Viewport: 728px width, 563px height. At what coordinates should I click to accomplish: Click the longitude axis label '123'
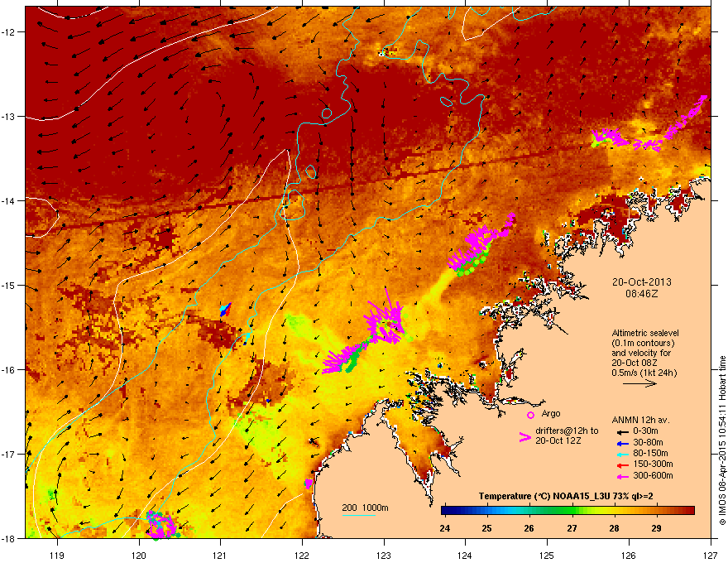[384, 555]
